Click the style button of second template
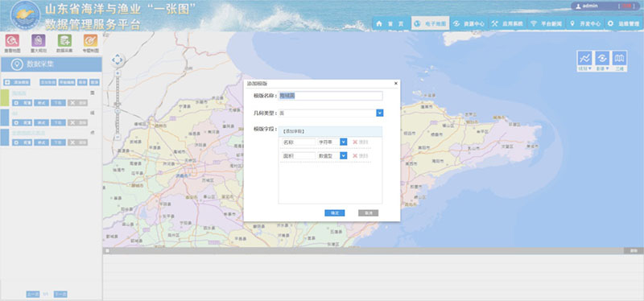 42,123
